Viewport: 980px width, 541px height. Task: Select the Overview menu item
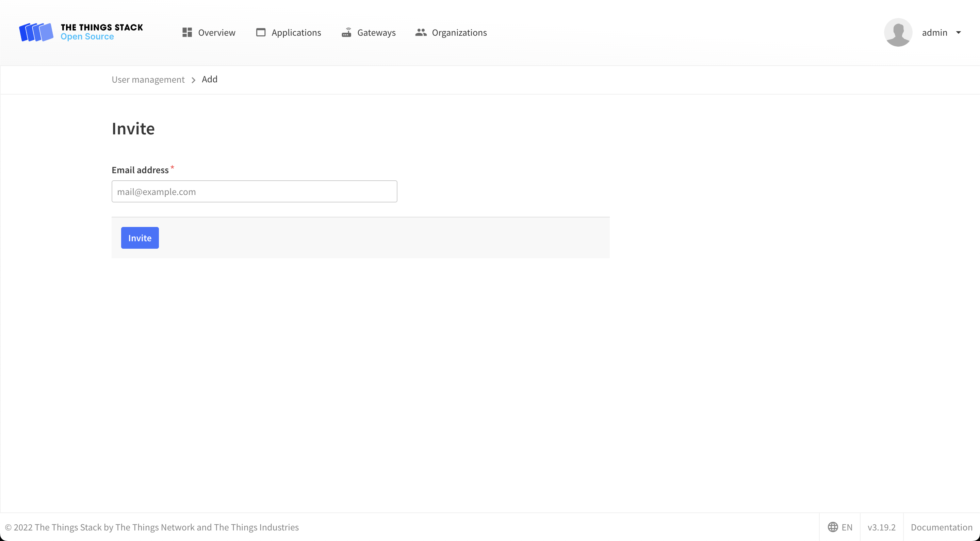pos(216,32)
